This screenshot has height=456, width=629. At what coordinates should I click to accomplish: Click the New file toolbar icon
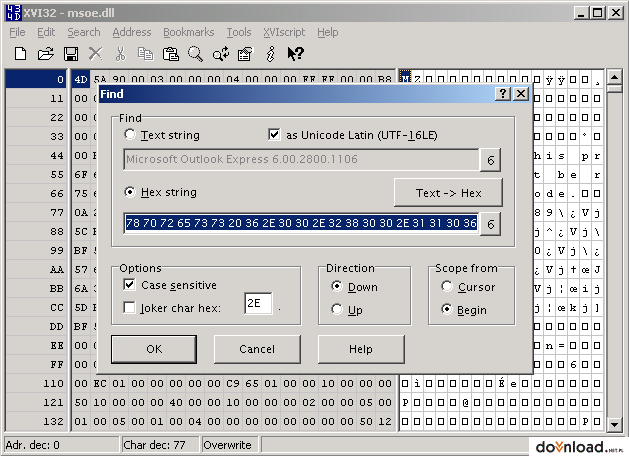20,53
